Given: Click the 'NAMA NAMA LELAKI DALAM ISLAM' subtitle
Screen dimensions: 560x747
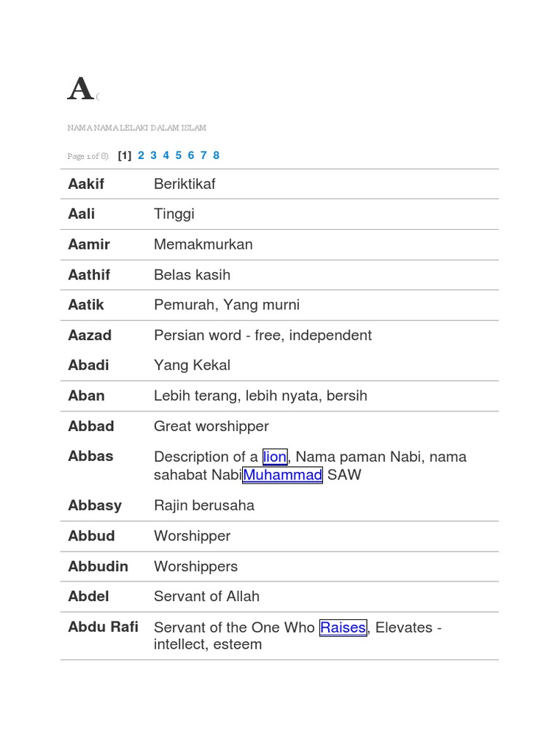Looking at the screenshot, I should (136, 128).
